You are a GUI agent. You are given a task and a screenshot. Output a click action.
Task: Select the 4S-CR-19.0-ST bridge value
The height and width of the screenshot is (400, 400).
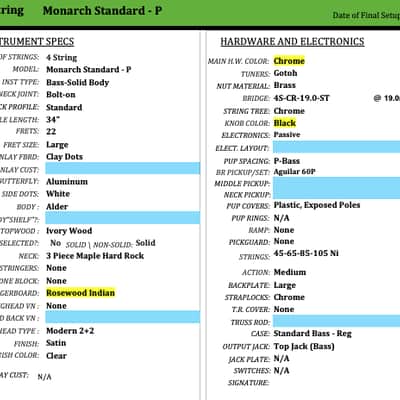coord(301,98)
